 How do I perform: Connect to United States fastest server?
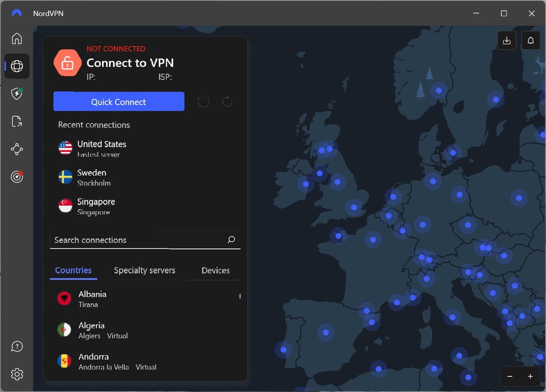(x=146, y=149)
